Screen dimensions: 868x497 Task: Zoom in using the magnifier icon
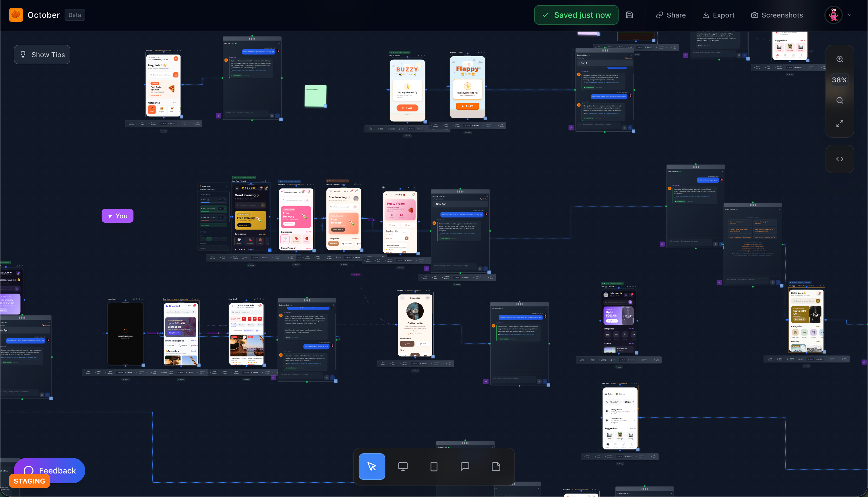[840, 59]
